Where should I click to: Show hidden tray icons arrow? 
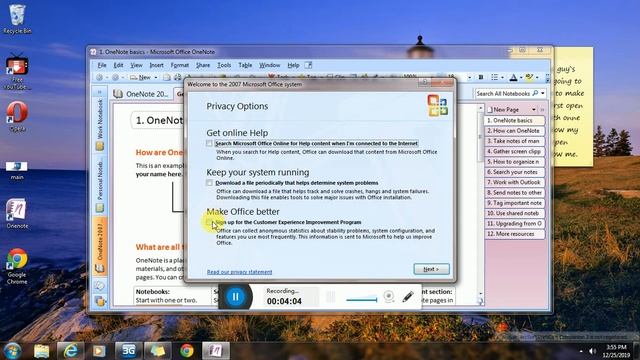coord(581,351)
